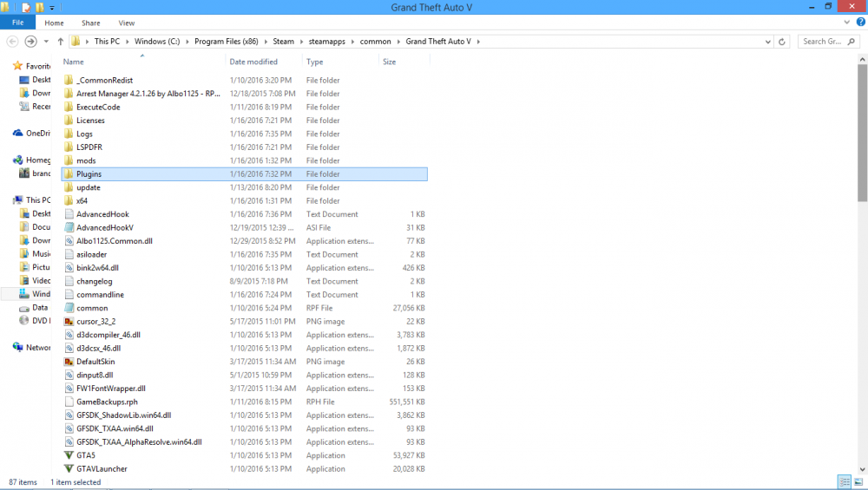This screenshot has height=490, width=868.
Task: Switch to Details view in status bar
Action: [x=845, y=482]
